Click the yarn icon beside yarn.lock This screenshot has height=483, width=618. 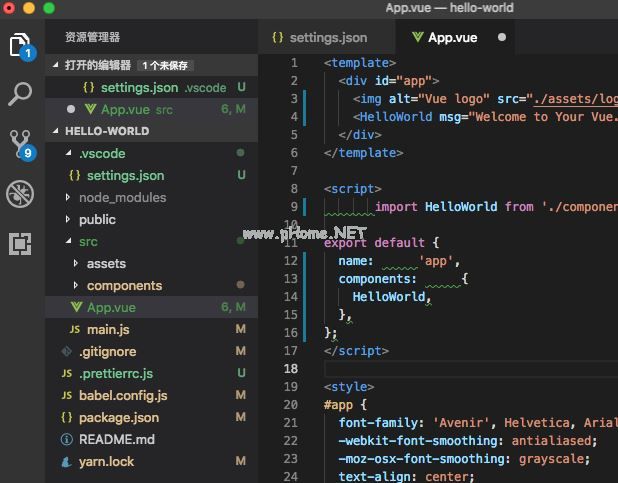(x=67, y=461)
